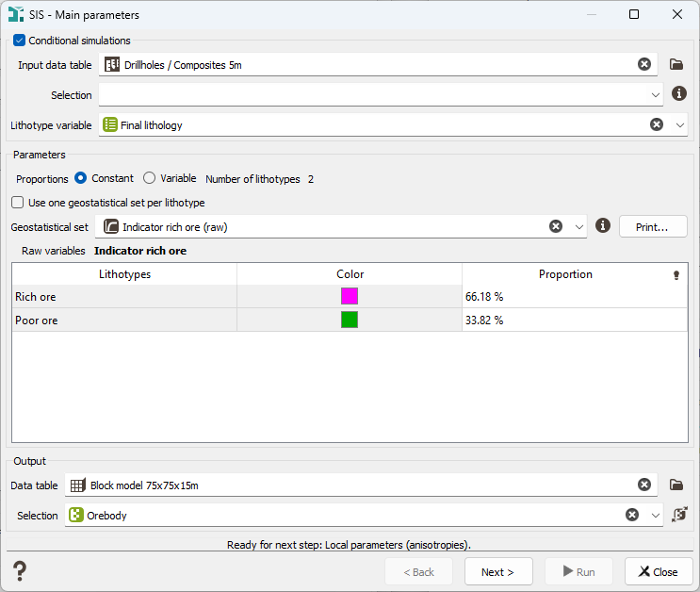Viewport: 700px width, 592px height.
Task: Clear the Geostatistical set value
Action: tap(556, 226)
